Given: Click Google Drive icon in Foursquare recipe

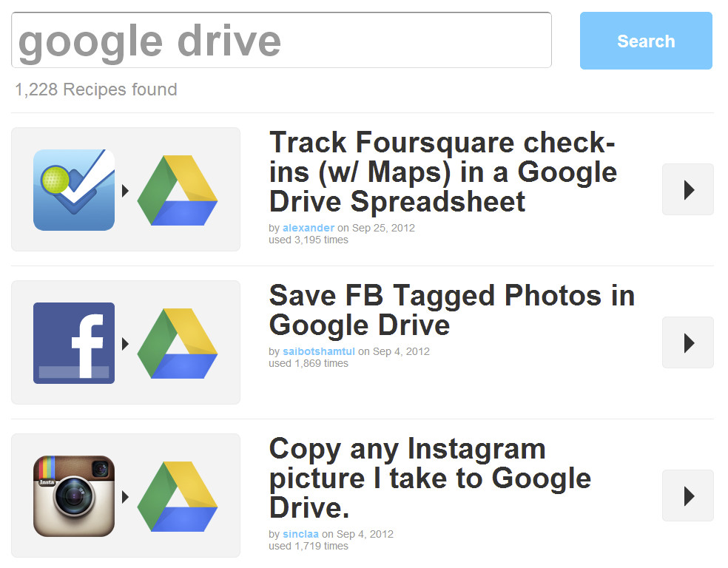Looking at the screenshot, I should pos(178,190).
